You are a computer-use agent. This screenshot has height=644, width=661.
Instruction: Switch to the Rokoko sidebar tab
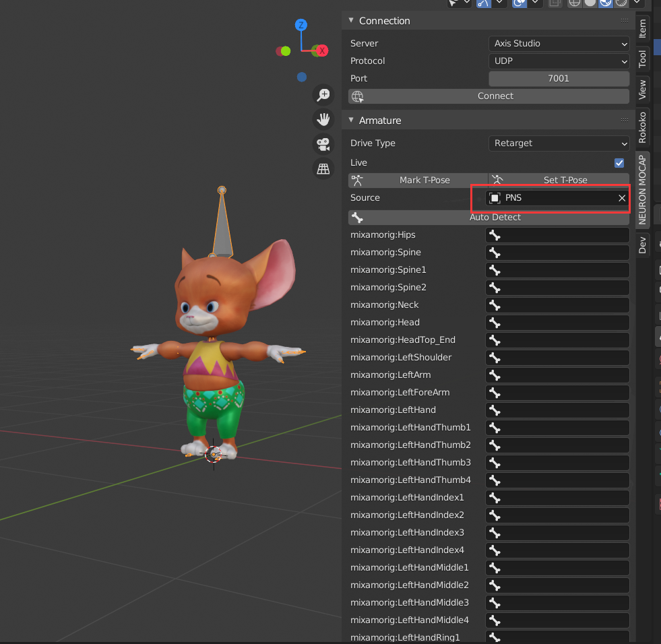642,126
